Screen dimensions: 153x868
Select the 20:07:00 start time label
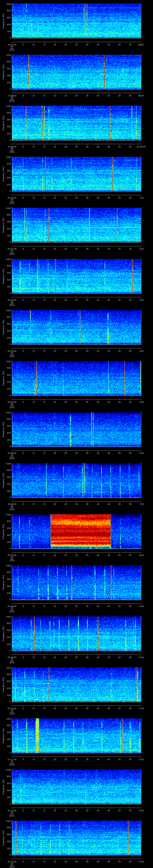[12, 555]
